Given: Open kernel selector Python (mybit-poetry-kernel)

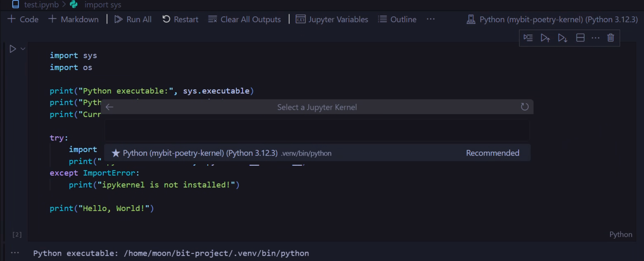Looking at the screenshot, I should [x=552, y=19].
